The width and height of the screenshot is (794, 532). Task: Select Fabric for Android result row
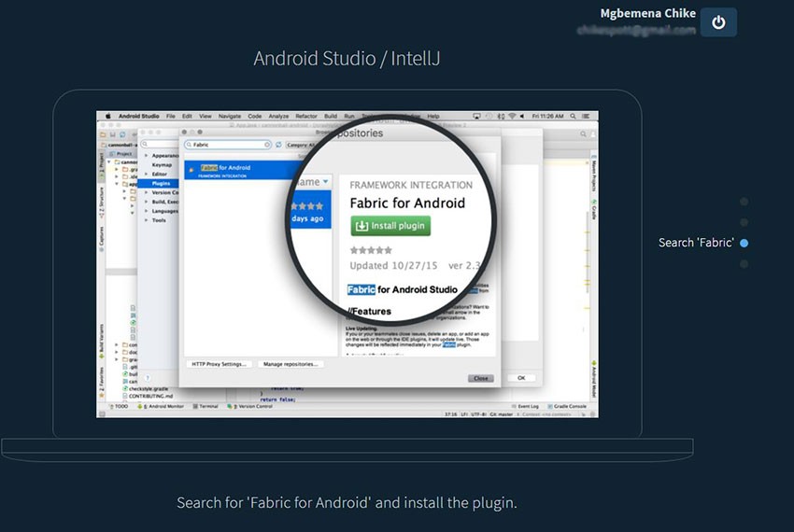[242, 171]
